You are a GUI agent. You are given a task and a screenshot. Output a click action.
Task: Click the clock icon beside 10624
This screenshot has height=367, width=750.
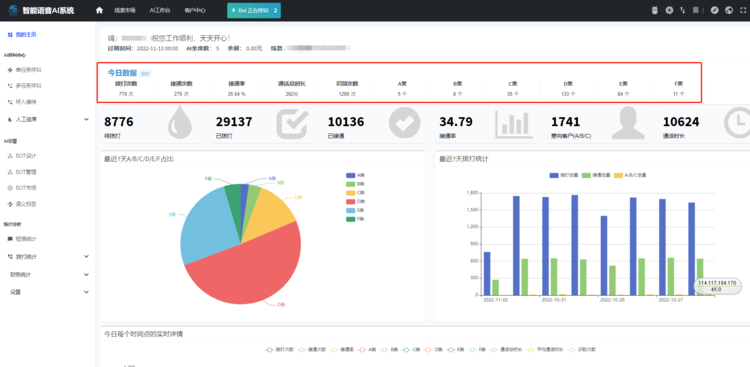[738, 123]
